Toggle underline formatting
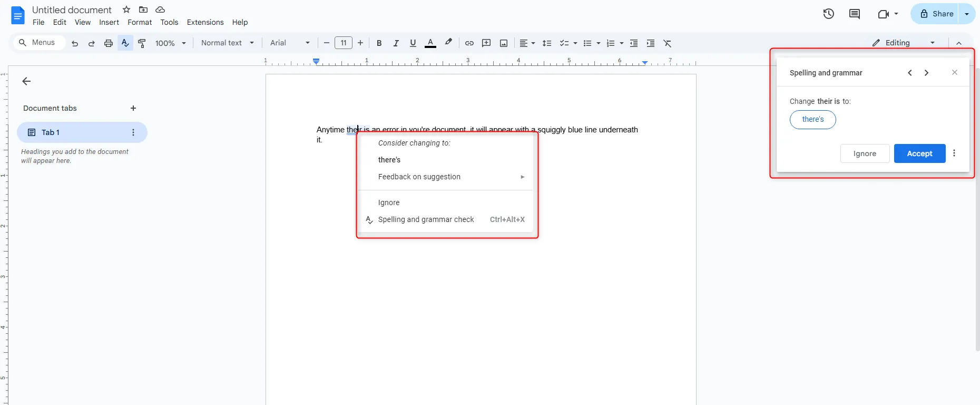The width and height of the screenshot is (980, 405). (x=413, y=43)
